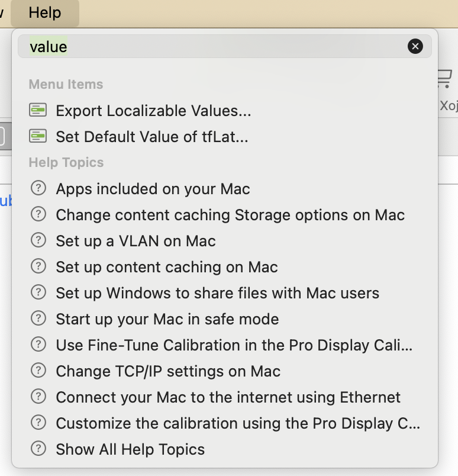Click the question icon beside Show All Help Topics
Screen dimensions: 458x476
coord(38,449)
